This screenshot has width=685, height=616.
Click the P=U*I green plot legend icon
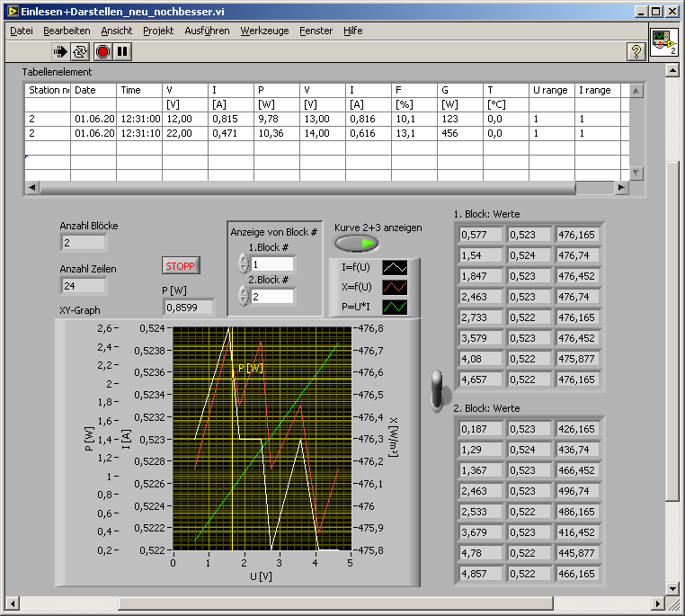tap(395, 307)
